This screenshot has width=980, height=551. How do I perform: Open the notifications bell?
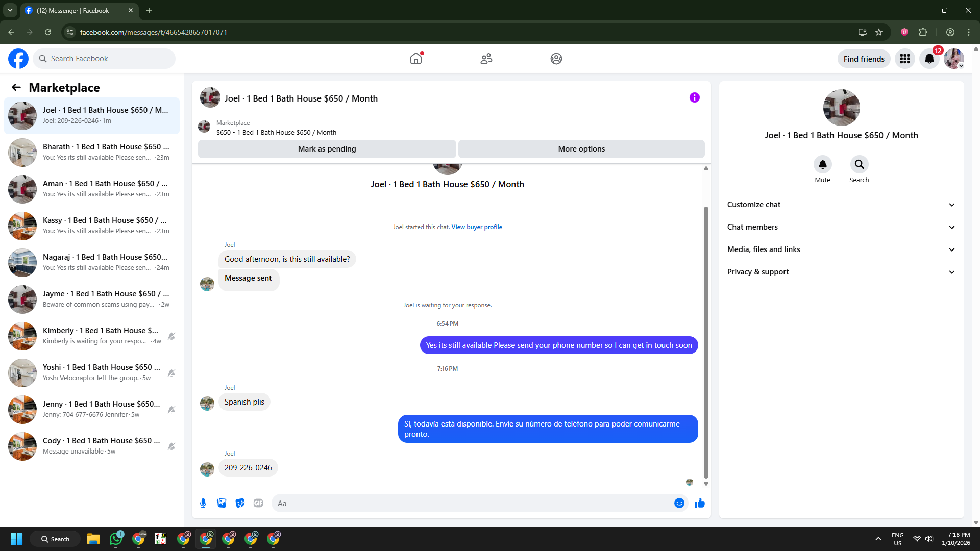click(929, 59)
